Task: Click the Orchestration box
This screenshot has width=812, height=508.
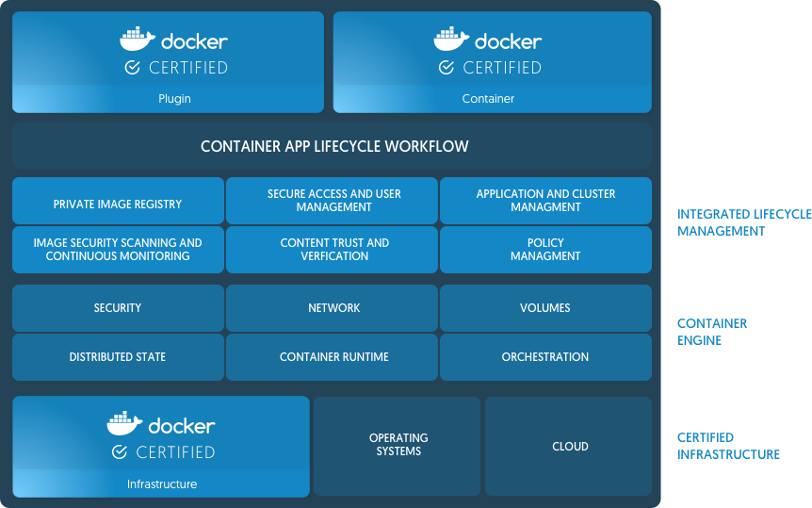Action: coord(545,357)
